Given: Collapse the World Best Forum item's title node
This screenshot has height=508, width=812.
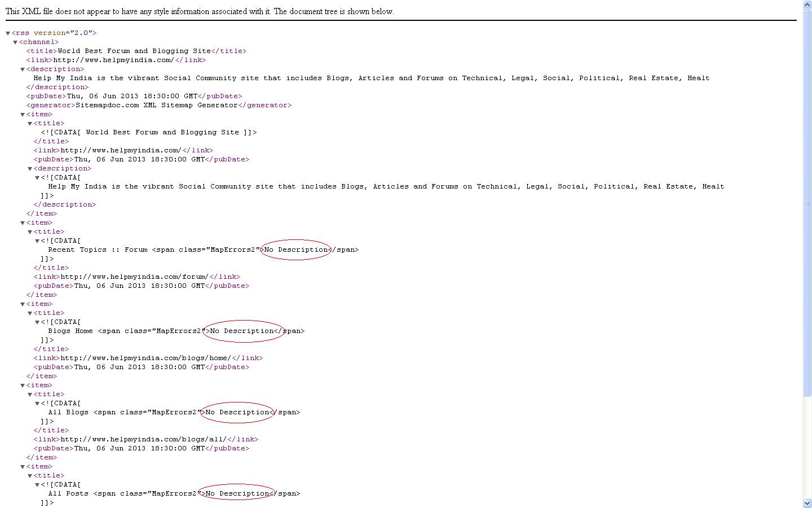Looking at the screenshot, I should pos(30,124).
